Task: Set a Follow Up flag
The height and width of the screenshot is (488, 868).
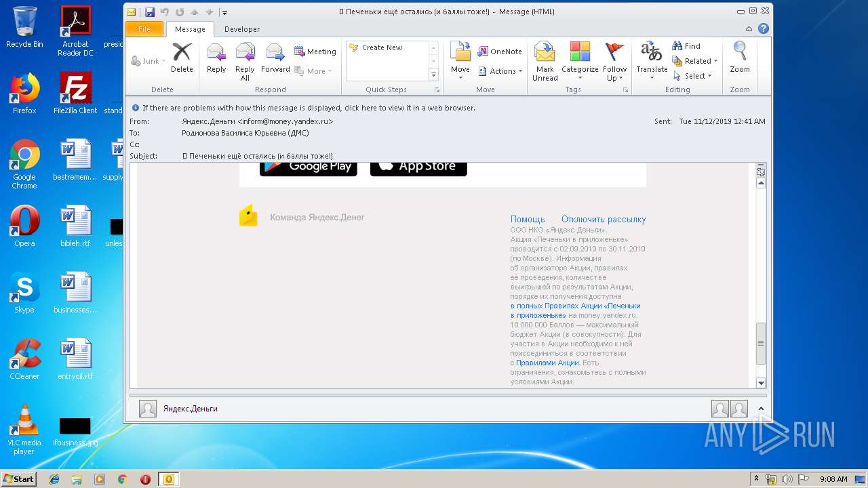Action: (614, 61)
